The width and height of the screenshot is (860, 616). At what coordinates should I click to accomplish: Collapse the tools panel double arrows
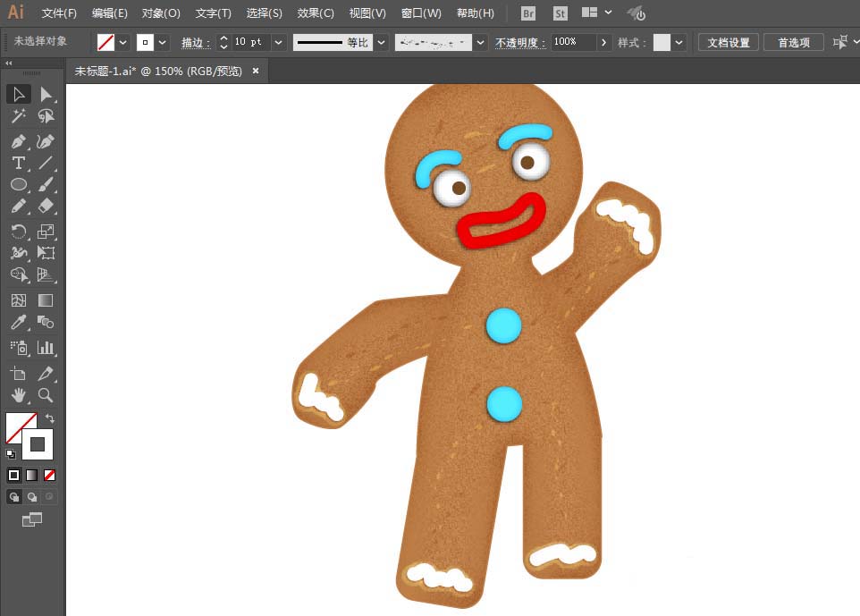tap(8, 63)
